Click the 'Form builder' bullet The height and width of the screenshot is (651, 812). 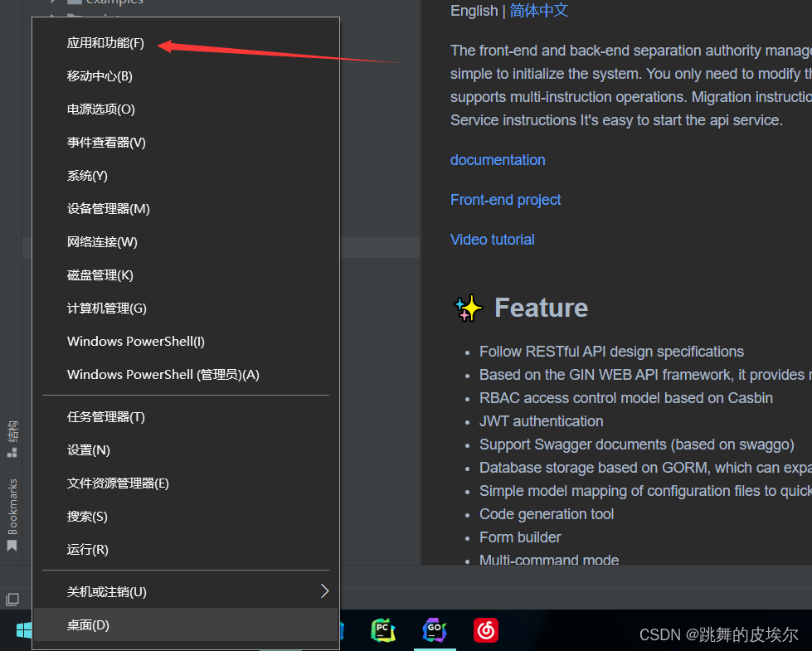click(520, 537)
